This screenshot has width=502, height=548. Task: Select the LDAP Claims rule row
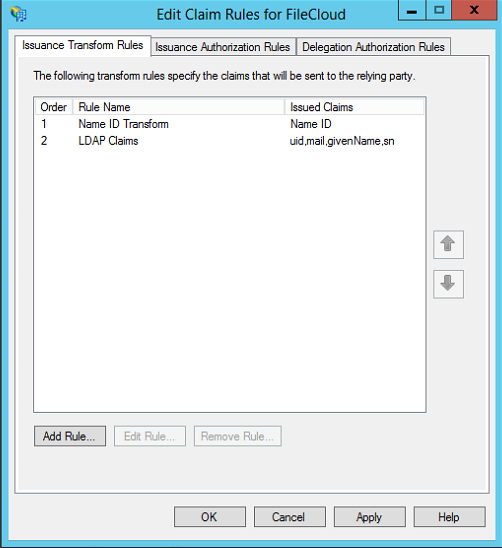230,141
